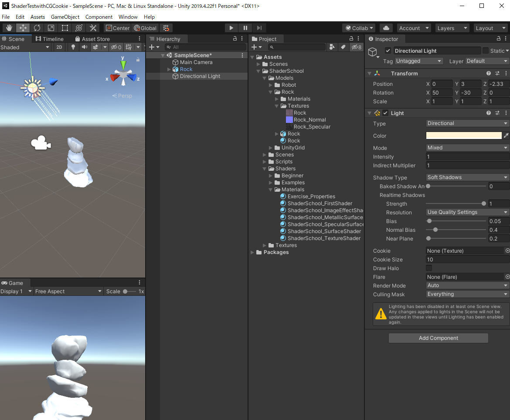
Task: Switch to the Asset Store tab
Action: pos(92,39)
